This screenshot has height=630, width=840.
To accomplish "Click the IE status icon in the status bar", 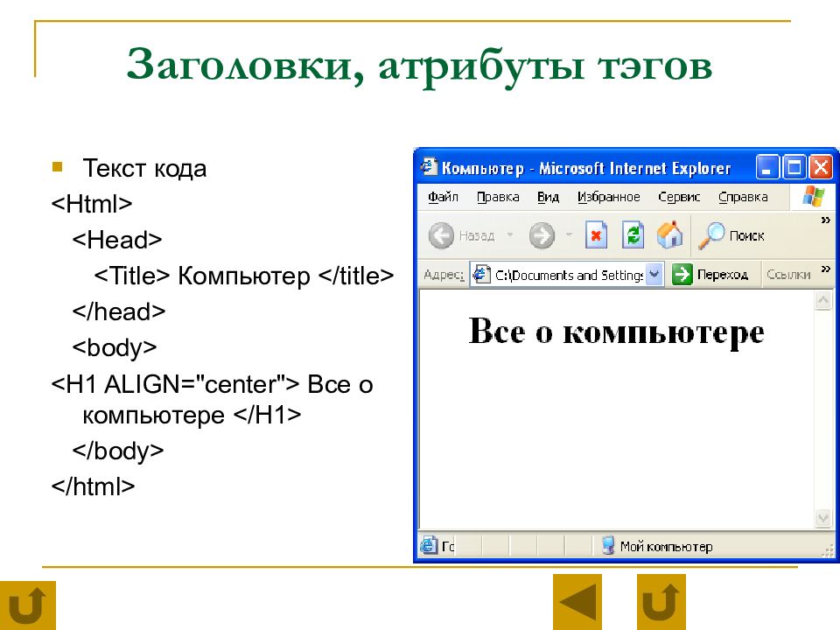I will (x=429, y=545).
